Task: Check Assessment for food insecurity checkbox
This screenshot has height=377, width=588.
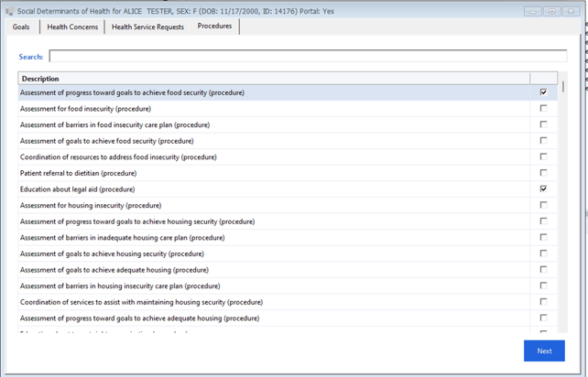Action: pyautogui.click(x=543, y=109)
